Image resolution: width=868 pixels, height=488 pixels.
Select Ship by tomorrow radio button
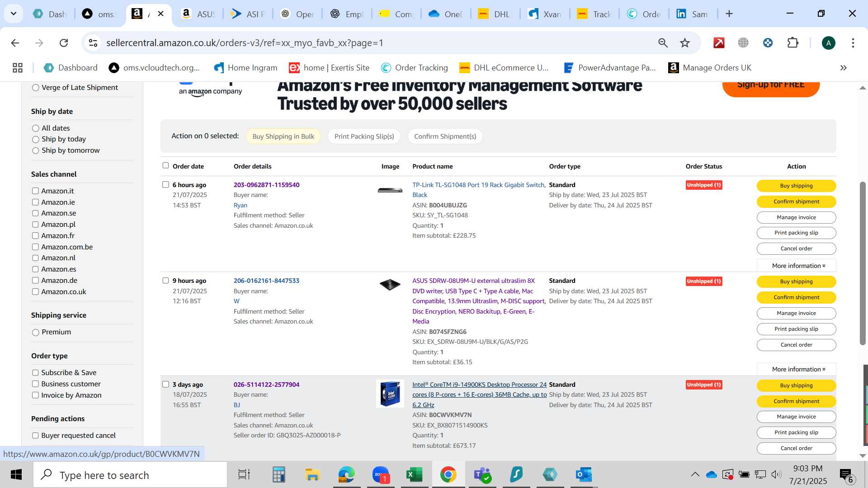pos(36,150)
